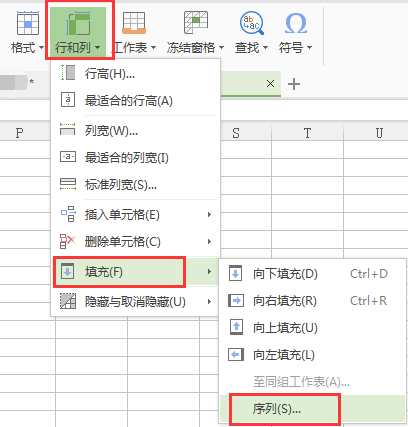Add a new sheet tab with plus button

coord(294,84)
